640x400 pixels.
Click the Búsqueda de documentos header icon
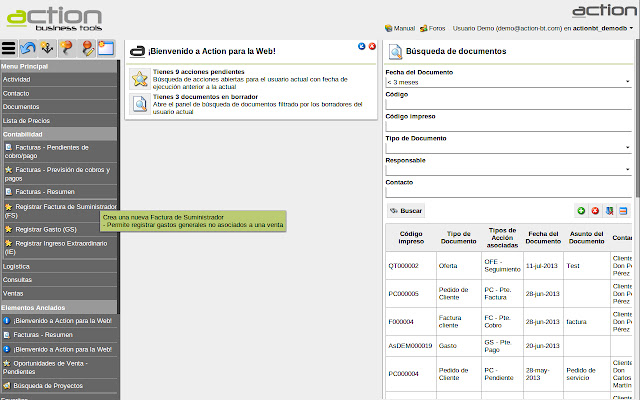(x=395, y=51)
